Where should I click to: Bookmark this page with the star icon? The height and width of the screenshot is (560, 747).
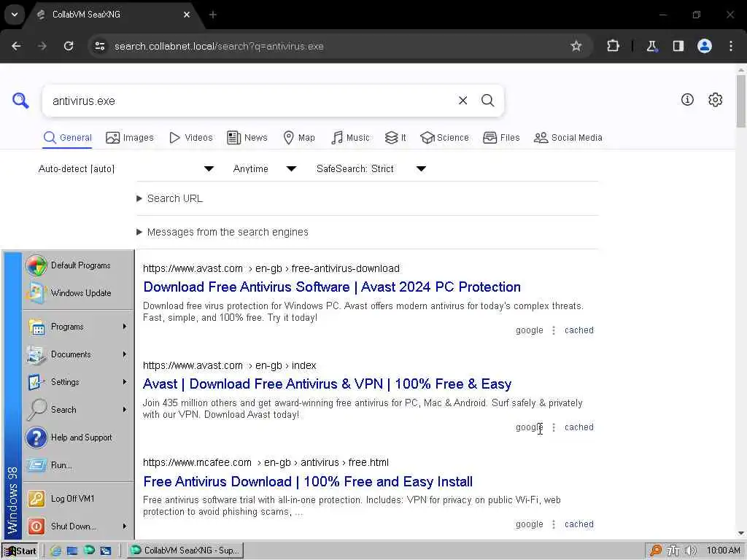(x=576, y=46)
